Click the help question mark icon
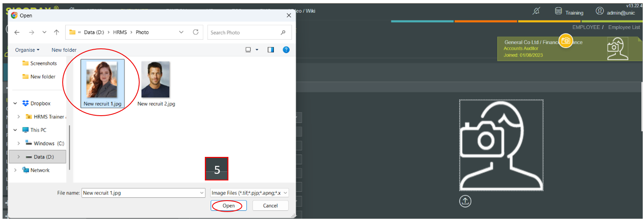This screenshot has width=644, height=220. 286,50
